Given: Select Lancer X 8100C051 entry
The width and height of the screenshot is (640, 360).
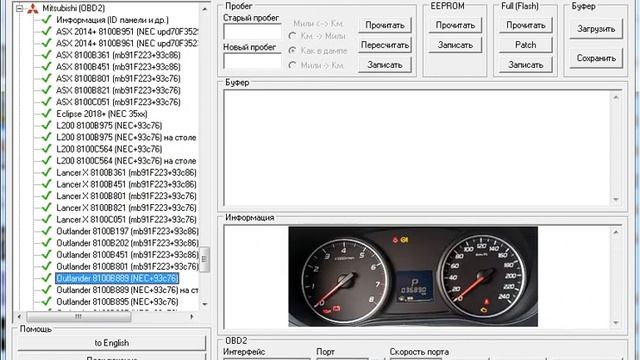Looking at the screenshot, I should tap(127, 220).
